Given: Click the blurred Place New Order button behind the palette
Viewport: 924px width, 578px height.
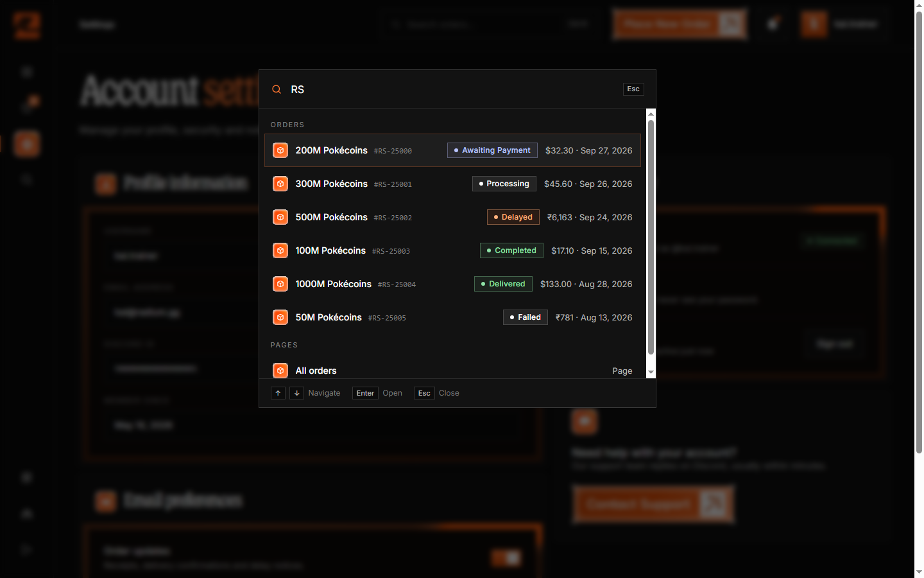Looking at the screenshot, I should click(680, 24).
